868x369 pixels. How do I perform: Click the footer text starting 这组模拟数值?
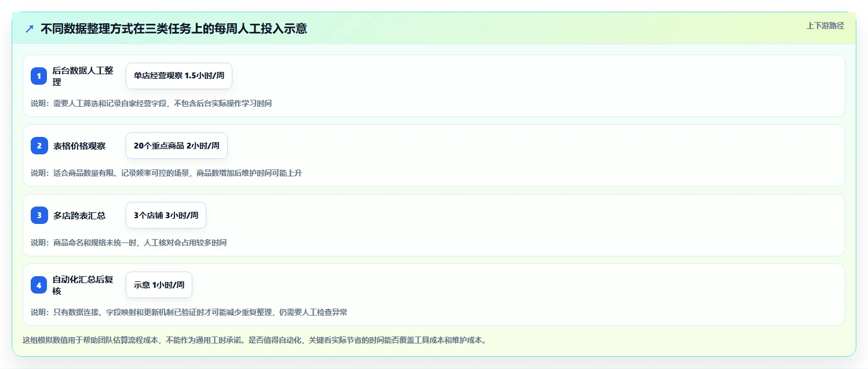point(254,340)
